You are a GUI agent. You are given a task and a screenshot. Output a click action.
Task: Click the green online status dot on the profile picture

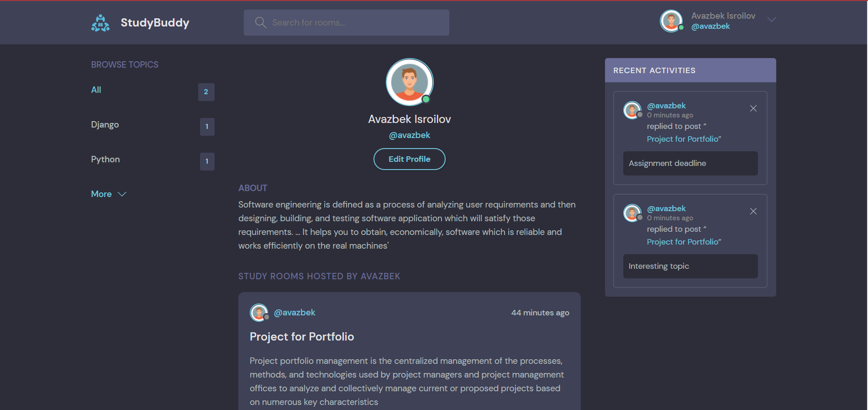click(425, 98)
